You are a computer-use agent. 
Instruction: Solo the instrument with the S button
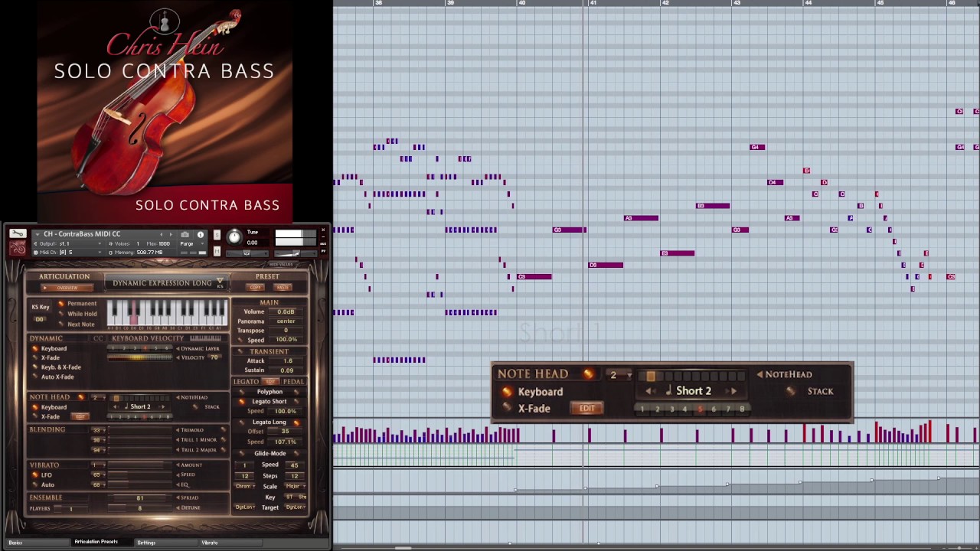point(217,234)
